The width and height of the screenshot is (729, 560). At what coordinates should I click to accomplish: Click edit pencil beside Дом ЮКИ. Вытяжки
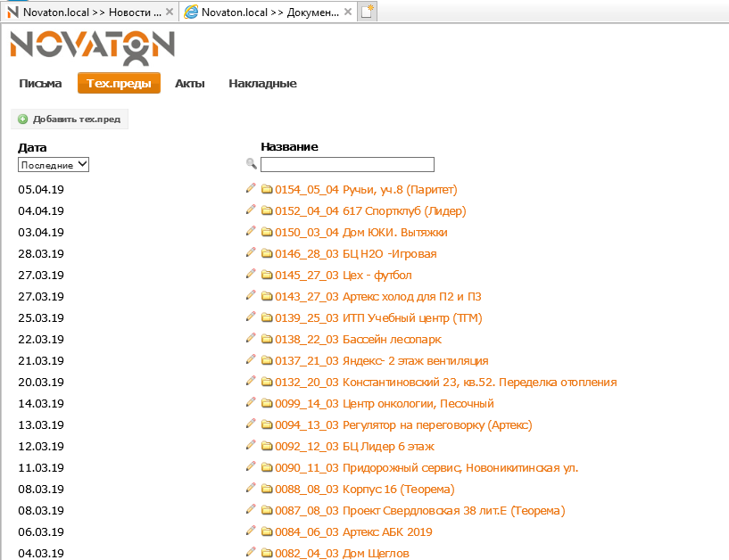point(251,231)
